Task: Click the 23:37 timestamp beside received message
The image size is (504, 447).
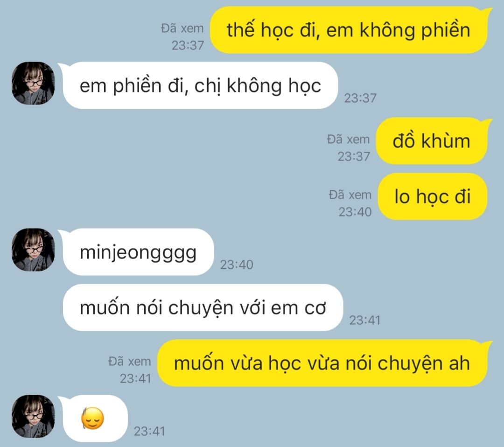Action: 360,98
